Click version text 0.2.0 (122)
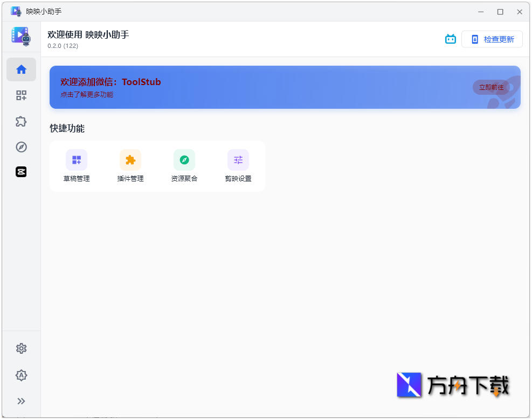Image resolution: width=532 pixels, height=420 pixels. point(63,46)
